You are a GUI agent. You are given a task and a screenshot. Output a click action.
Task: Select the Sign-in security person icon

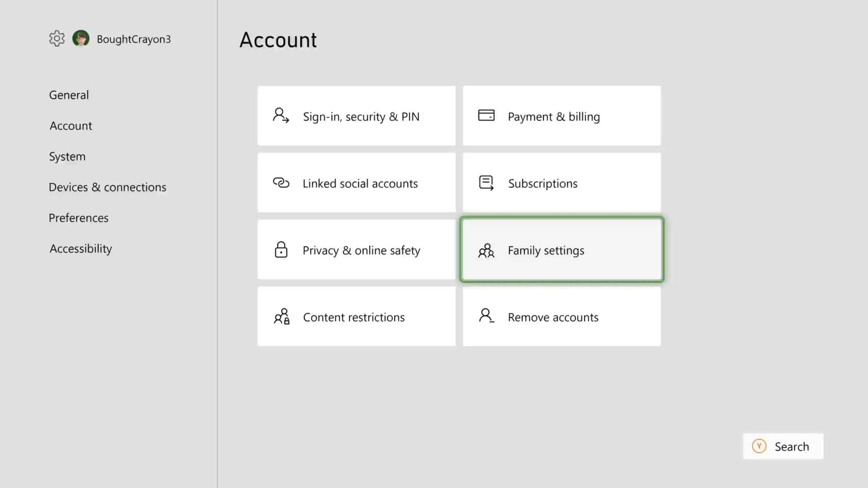coord(281,116)
